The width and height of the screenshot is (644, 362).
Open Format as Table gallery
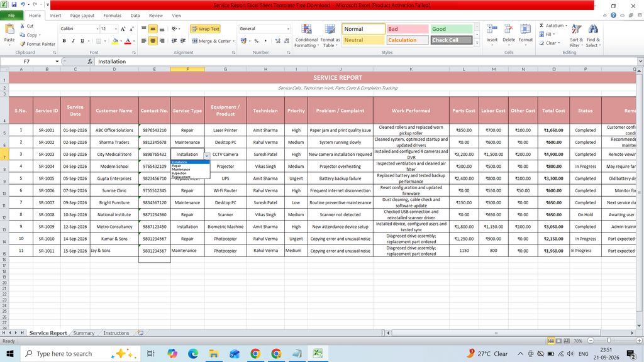330,36
